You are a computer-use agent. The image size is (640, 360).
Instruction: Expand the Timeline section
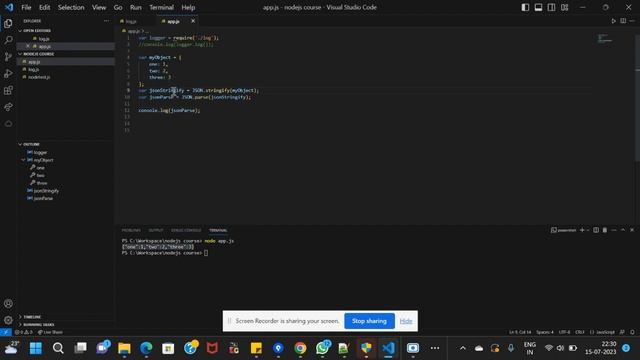[32, 317]
